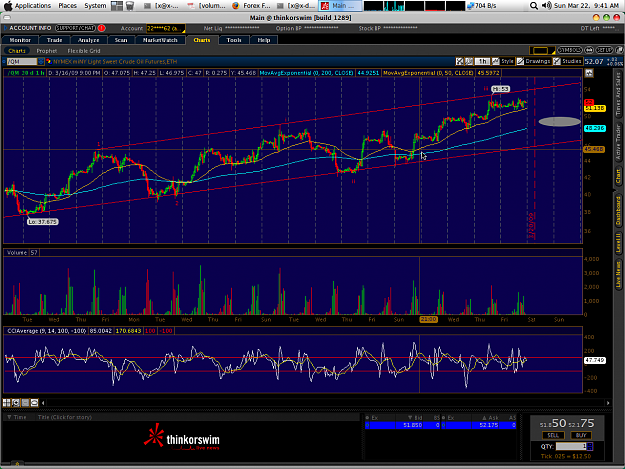Click the Support/Chat button
This screenshot has width=625, height=469.
click(75, 28)
